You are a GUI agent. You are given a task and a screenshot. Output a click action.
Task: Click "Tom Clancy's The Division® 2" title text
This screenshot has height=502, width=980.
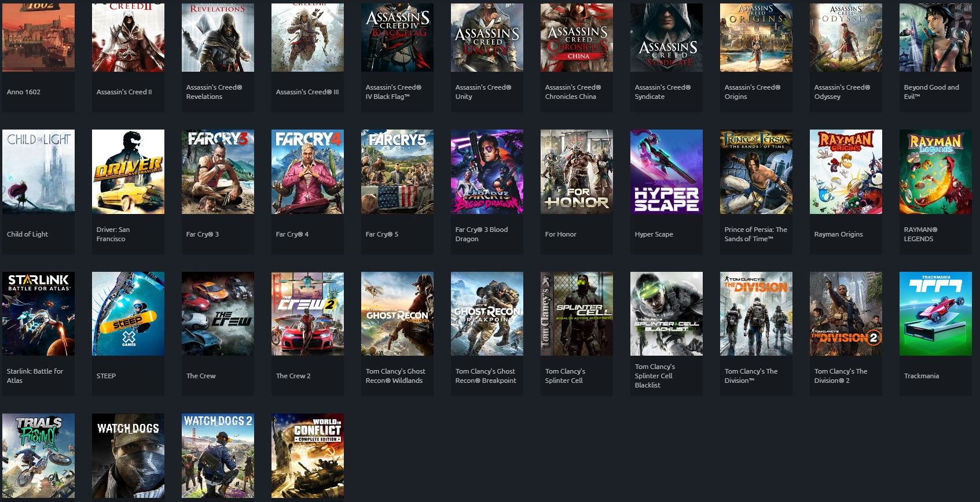[x=840, y=376]
